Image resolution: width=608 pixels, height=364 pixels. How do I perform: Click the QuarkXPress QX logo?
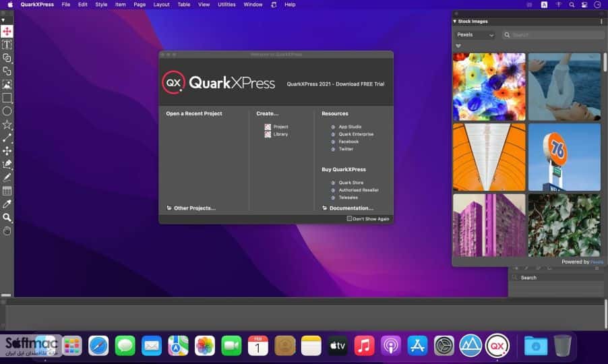[x=173, y=82]
